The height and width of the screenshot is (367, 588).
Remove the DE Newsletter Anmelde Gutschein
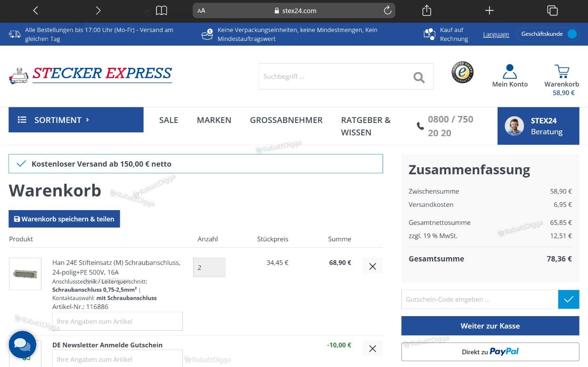click(373, 349)
